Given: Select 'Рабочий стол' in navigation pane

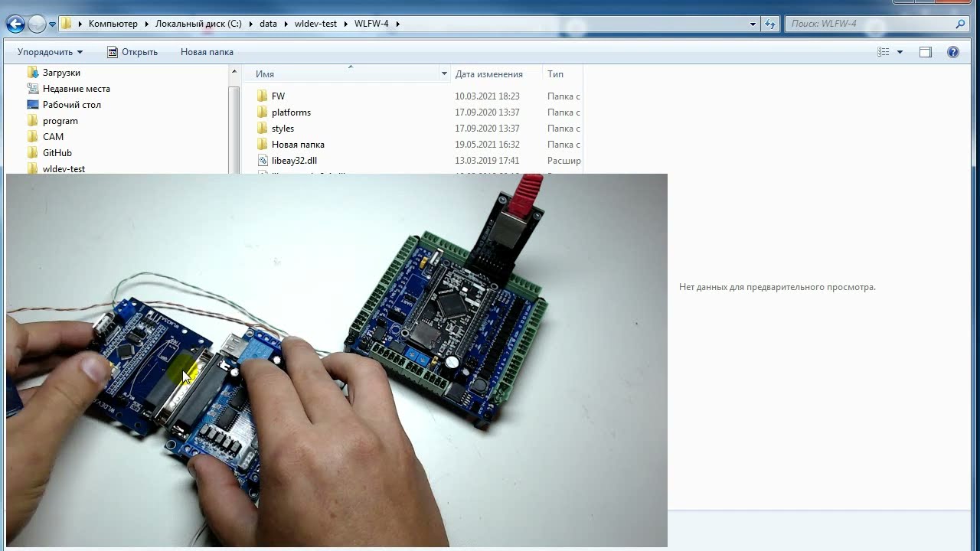Looking at the screenshot, I should tap(71, 105).
